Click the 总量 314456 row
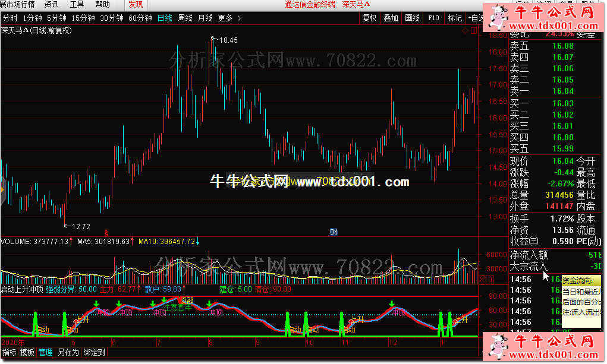 coord(542,195)
